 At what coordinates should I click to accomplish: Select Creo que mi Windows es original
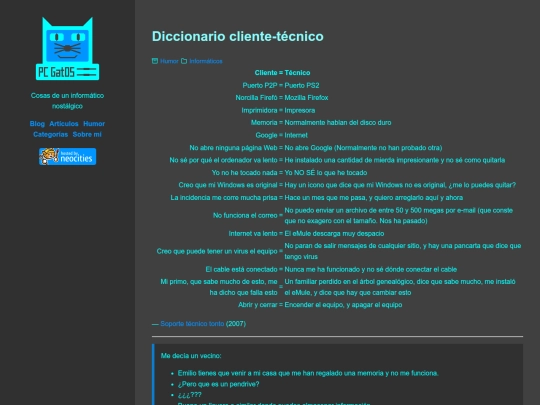tap(228, 185)
